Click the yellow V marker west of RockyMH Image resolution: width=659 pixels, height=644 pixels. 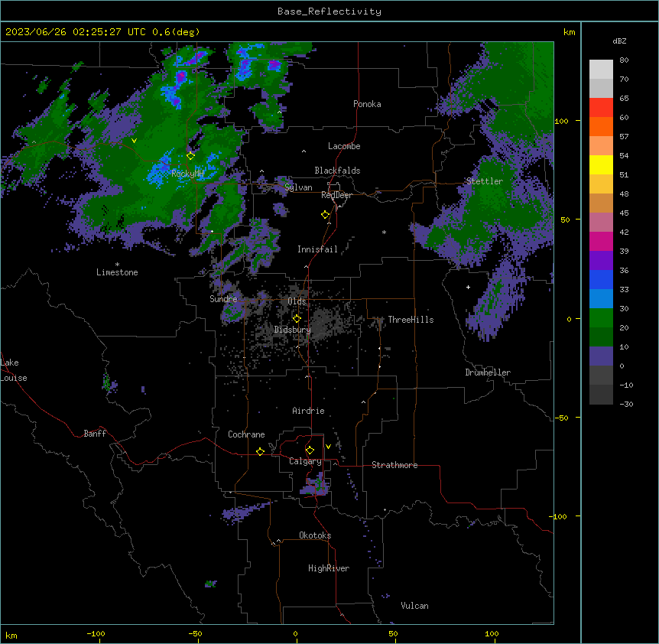(134, 141)
